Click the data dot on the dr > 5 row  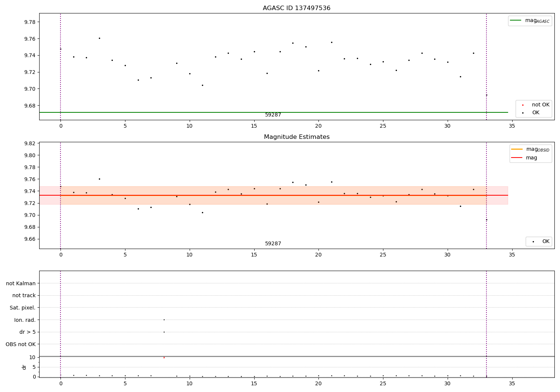coord(164,332)
